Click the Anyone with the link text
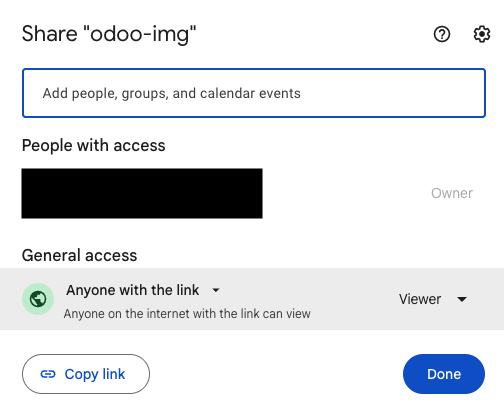Image resolution: width=504 pixels, height=413 pixels. (x=133, y=290)
